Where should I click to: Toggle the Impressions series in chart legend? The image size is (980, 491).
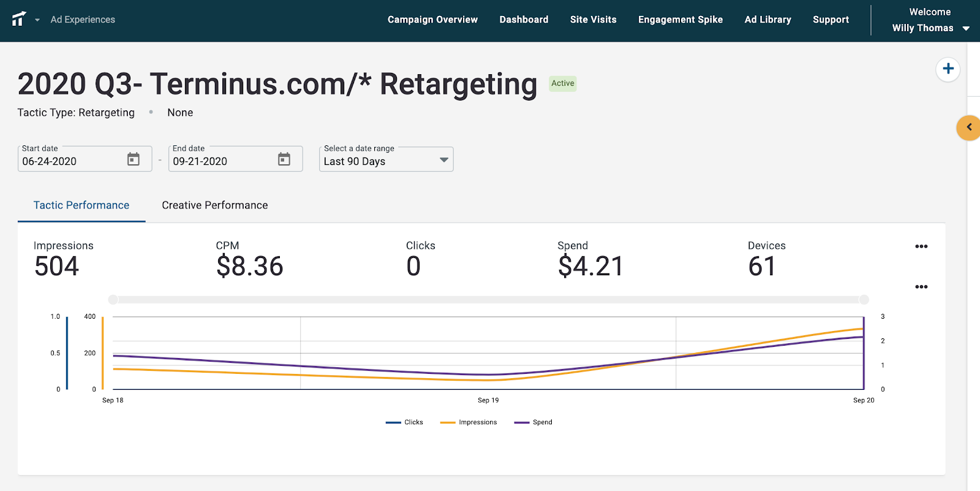point(469,422)
